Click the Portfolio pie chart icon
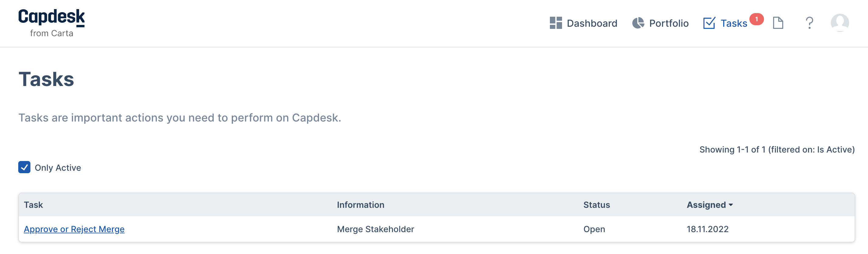 pos(638,23)
